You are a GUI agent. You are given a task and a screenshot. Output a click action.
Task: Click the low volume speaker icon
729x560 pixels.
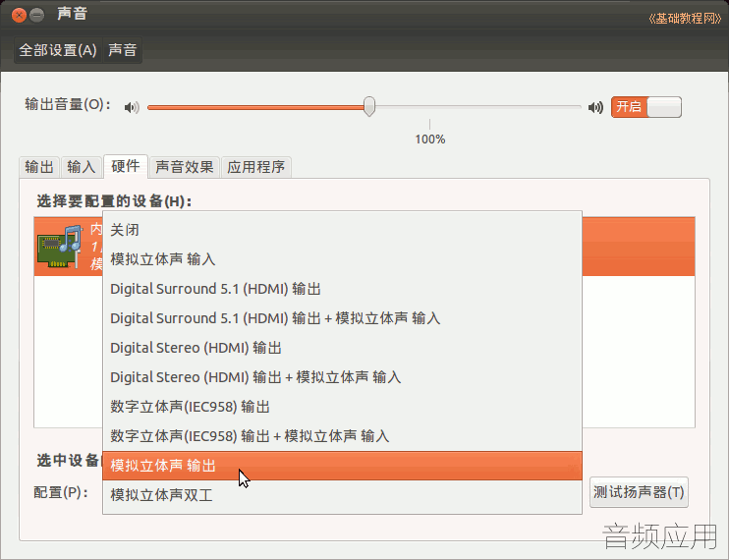(132, 108)
